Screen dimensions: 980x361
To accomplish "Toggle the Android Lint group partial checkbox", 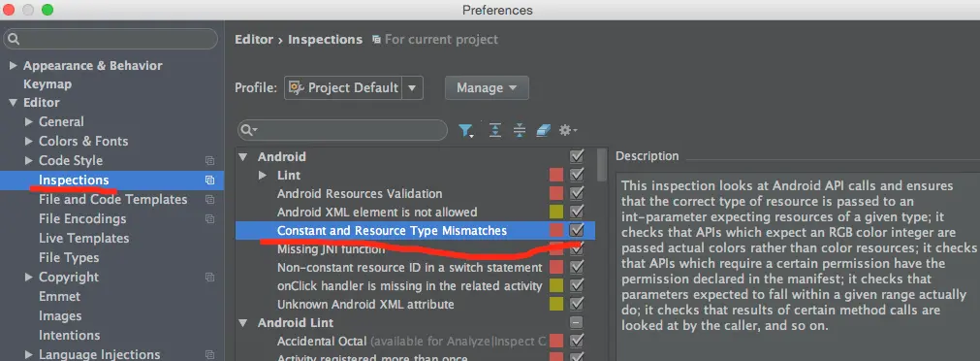I will click(577, 323).
